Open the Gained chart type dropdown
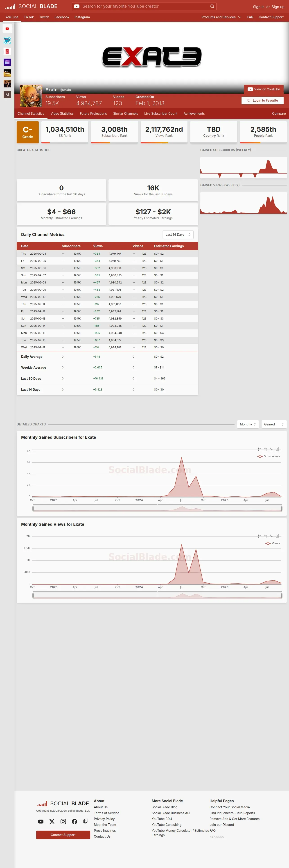Image resolution: width=289 pixels, height=868 pixels. coord(274,424)
